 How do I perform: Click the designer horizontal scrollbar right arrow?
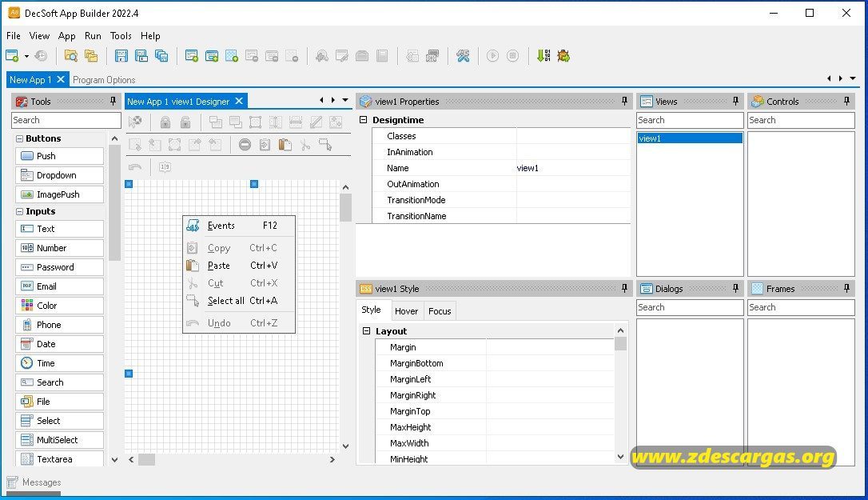coord(332,459)
